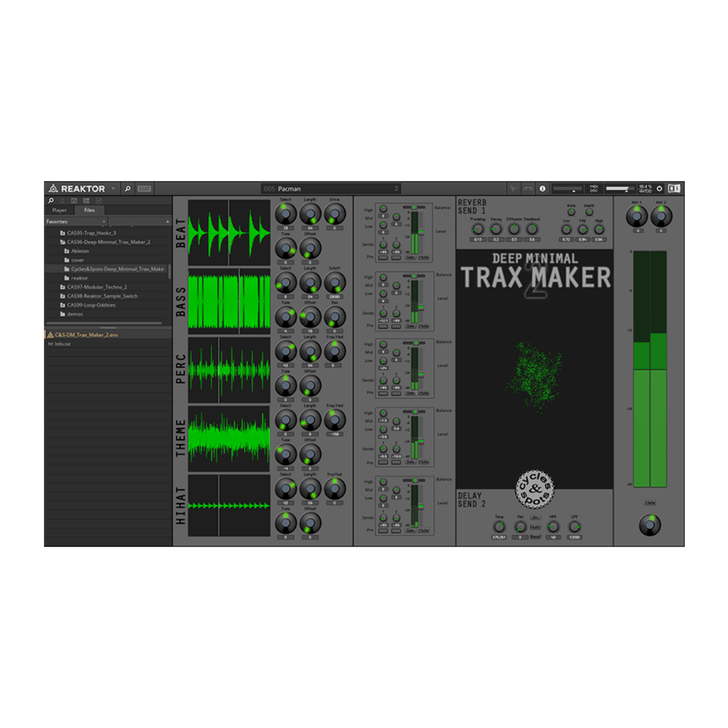Open the preset selector showing Pacman
The width and height of the screenshot is (728, 728).
(x=331, y=189)
